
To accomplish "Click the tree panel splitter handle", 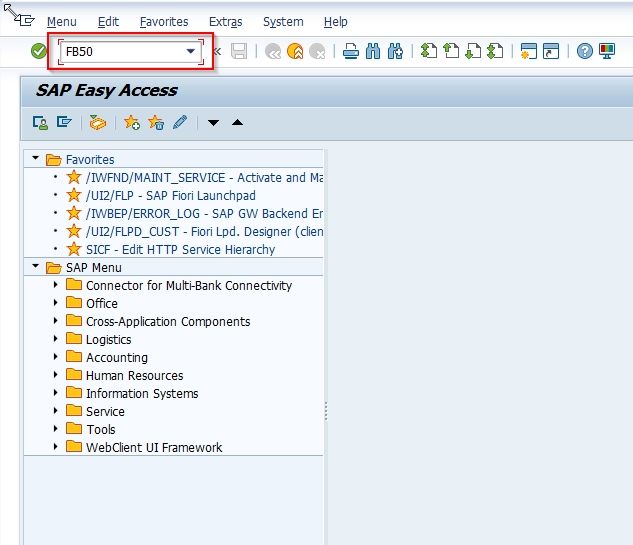I will pos(326,411).
